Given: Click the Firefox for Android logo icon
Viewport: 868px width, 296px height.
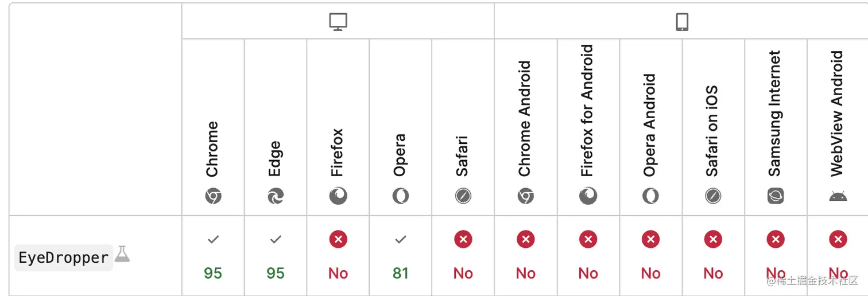Looking at the screenshot, I should point(588,197).
